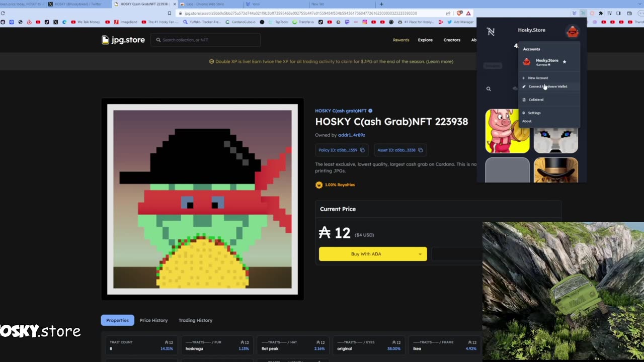Screen dimensions: 644x362
Task: Open the HOSKY NFT 223938 image
Action: 202,199
